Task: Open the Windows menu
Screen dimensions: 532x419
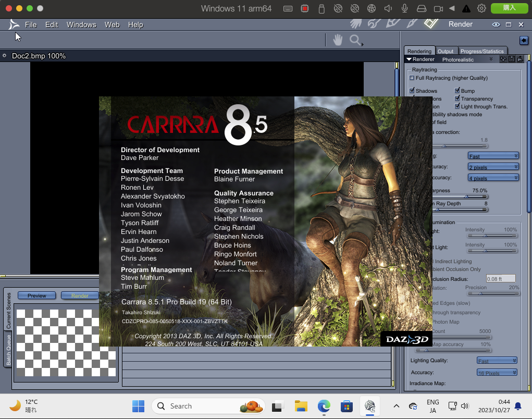Action: (x=81, y=25)
